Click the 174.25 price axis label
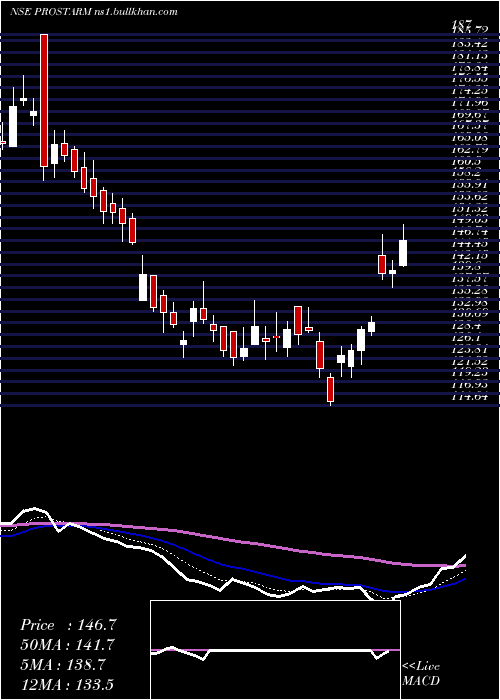500x700 pixels. [x=469, y=91]
